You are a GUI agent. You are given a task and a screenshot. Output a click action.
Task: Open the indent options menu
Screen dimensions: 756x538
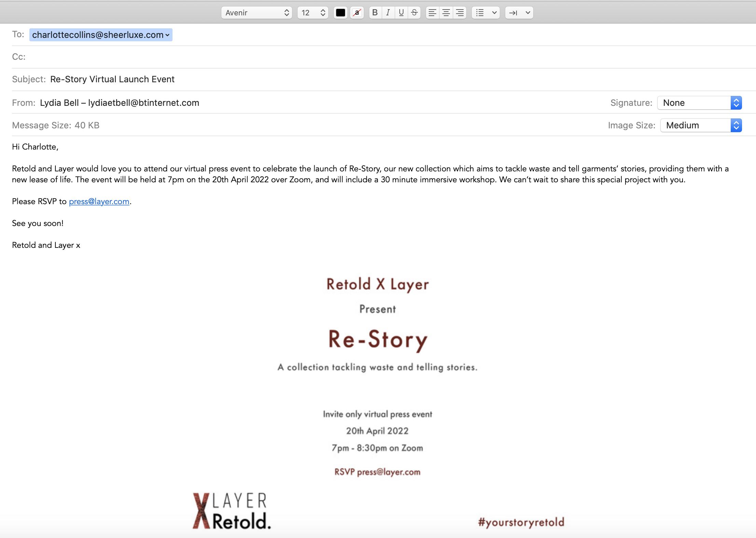pyautogui.click(x=519, y=13)
